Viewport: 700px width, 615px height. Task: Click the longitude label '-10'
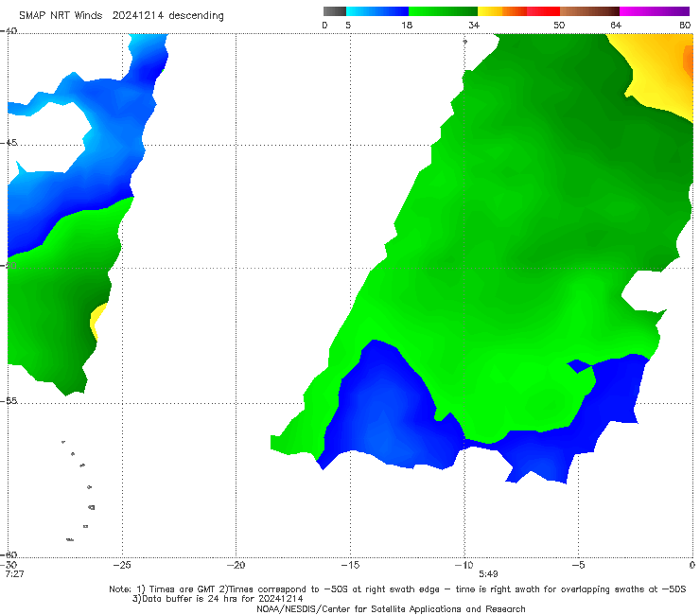point(464,565)
